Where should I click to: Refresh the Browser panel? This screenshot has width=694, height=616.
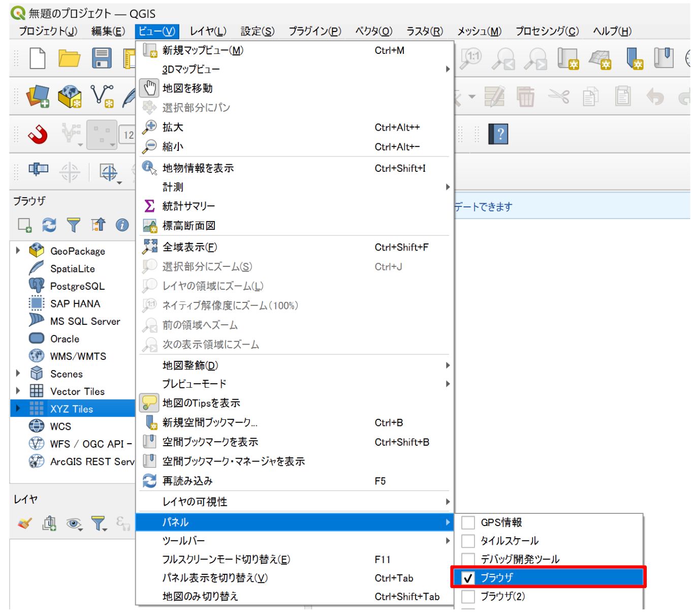[x=49, y=225]
